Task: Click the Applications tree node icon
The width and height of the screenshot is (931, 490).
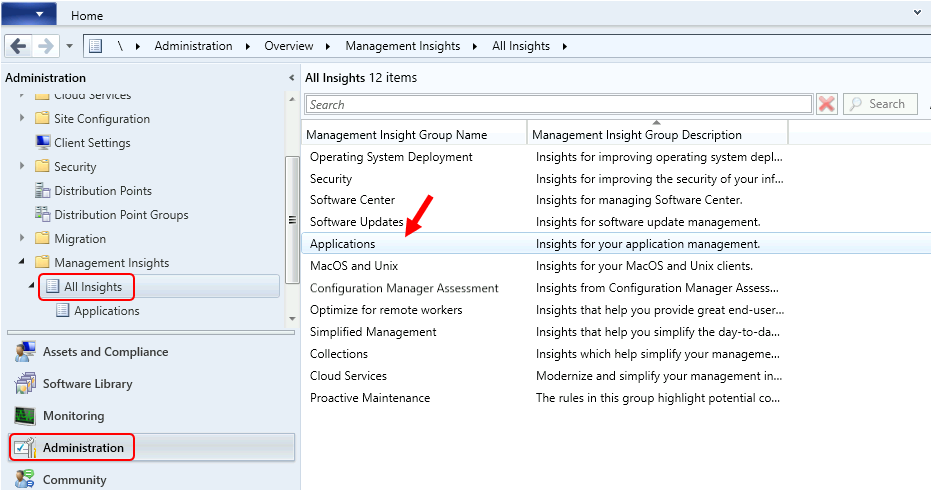Action: pyautogui.click(x=62, y=310)
